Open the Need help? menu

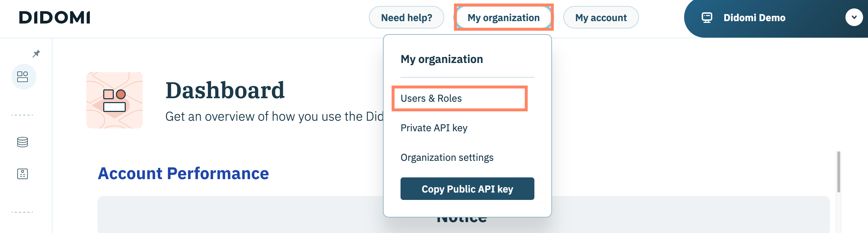(406, 18)
